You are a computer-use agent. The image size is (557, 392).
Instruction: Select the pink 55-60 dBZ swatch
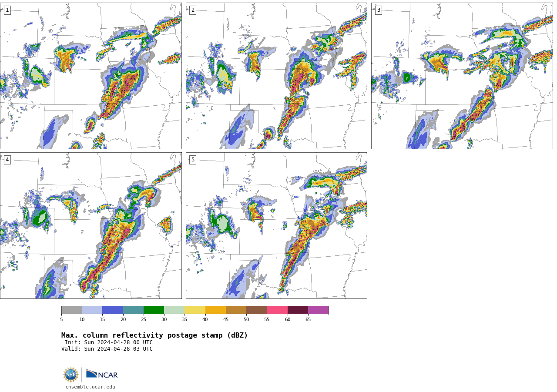(x=277, y=310)
